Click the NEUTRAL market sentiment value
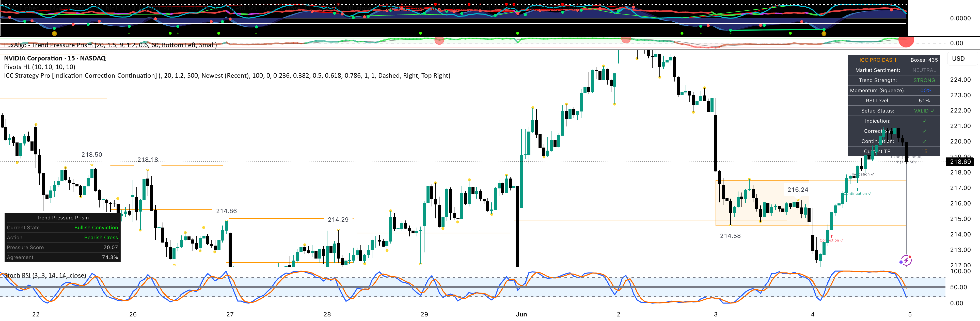The height and width of the screenshot is (321, 980). click(x=924, y=70)
